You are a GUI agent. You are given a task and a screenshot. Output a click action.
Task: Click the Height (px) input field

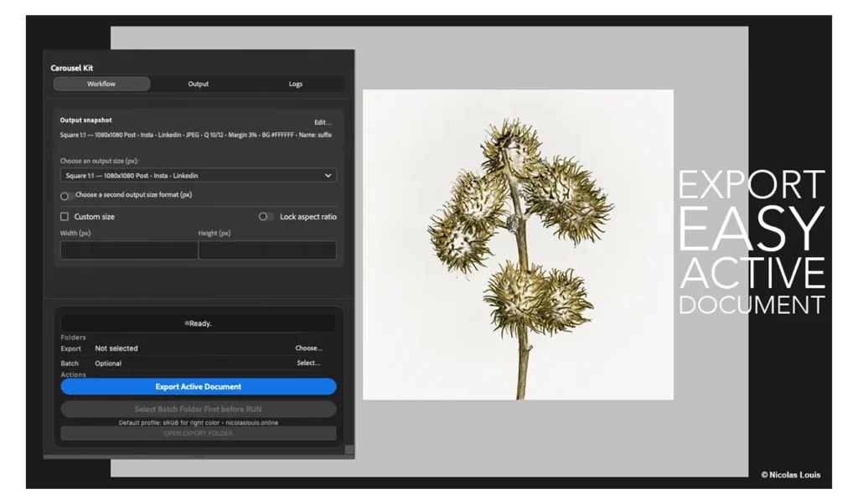(x=267, y=249)
